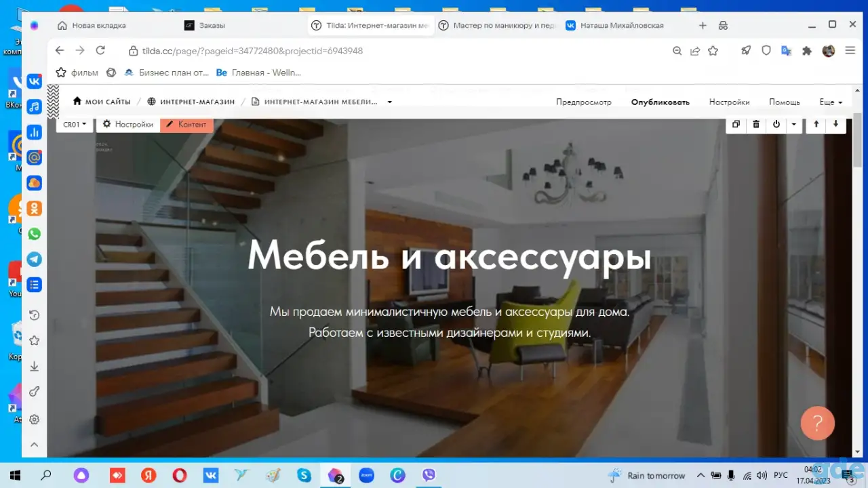Open ИНТЕРНЕТ-МАГАЗИН project link
868x488 pixels.
[x=191, y=102]
